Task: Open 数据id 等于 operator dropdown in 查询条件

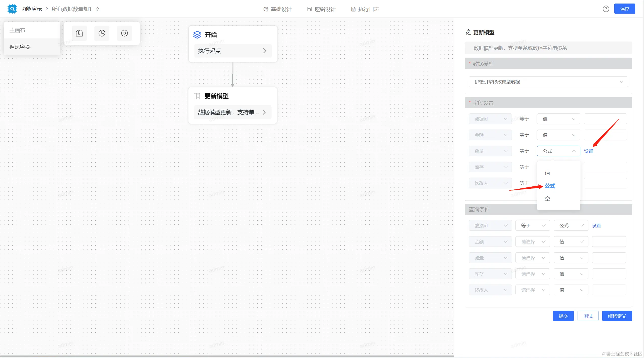Action: click(533, 225)
